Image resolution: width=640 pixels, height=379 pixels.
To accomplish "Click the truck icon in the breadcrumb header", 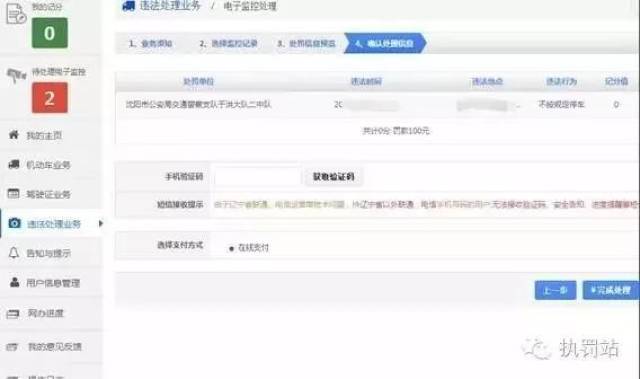I will pyautogui.click(x=129, y=6).
